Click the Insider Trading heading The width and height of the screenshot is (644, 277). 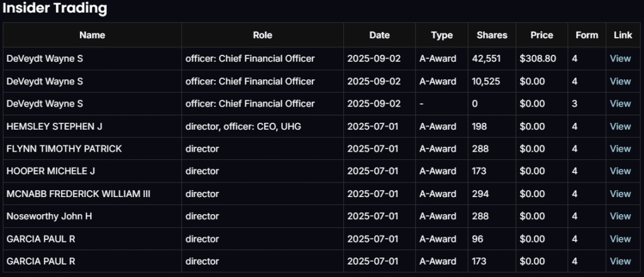[x=55, y=9]
